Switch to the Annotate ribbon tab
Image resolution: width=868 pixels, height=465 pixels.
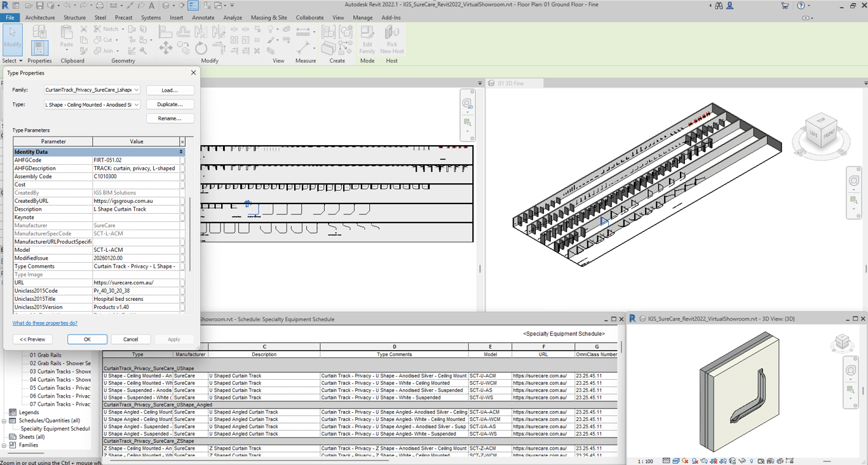click(203, 18)
